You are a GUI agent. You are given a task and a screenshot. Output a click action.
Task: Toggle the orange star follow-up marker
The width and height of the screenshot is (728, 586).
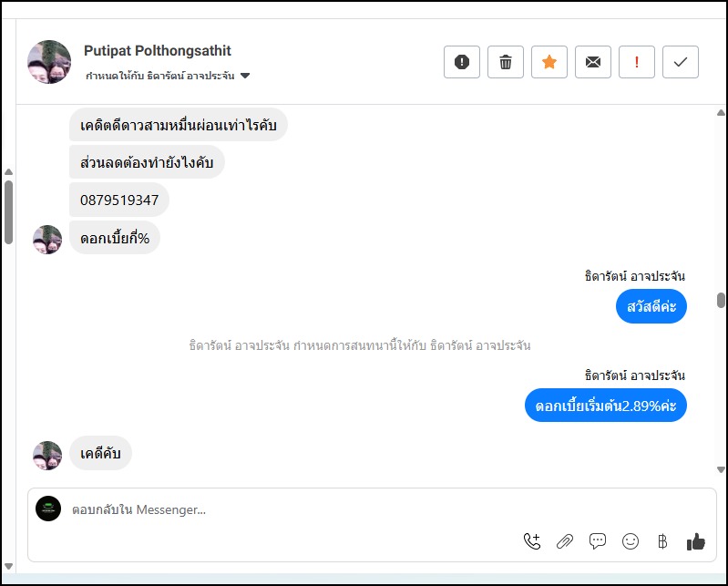click(x=549, y=62)
